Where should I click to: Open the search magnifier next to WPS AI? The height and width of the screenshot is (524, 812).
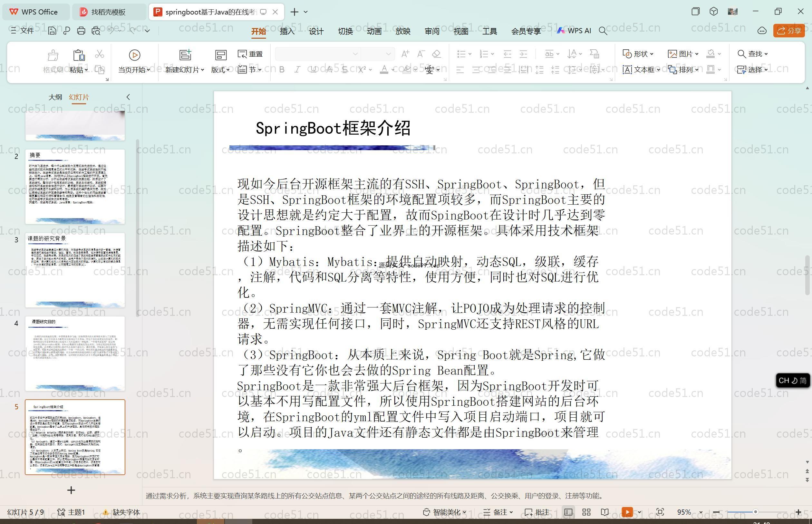click(603, 31)
